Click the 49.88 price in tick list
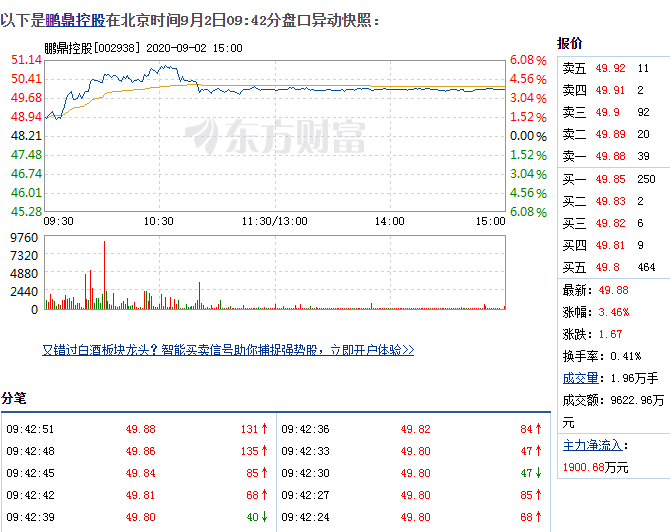 [141, 429]
